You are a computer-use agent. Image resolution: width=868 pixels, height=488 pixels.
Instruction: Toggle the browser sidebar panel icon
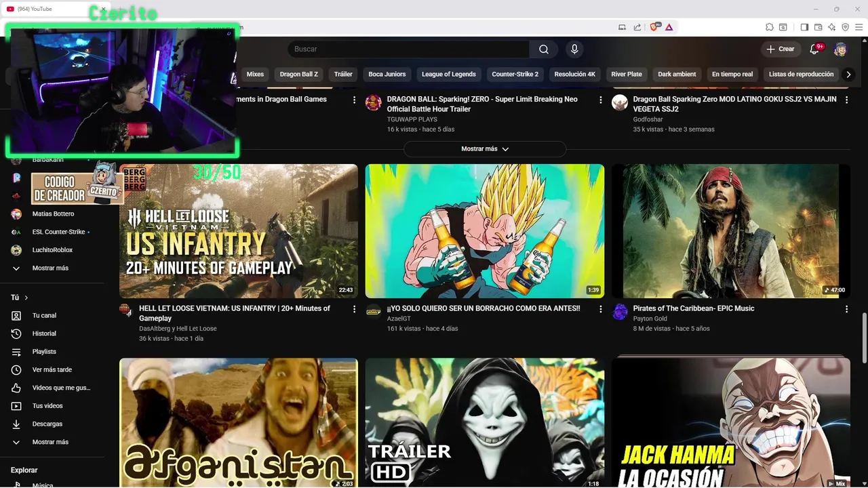(804, 27)
